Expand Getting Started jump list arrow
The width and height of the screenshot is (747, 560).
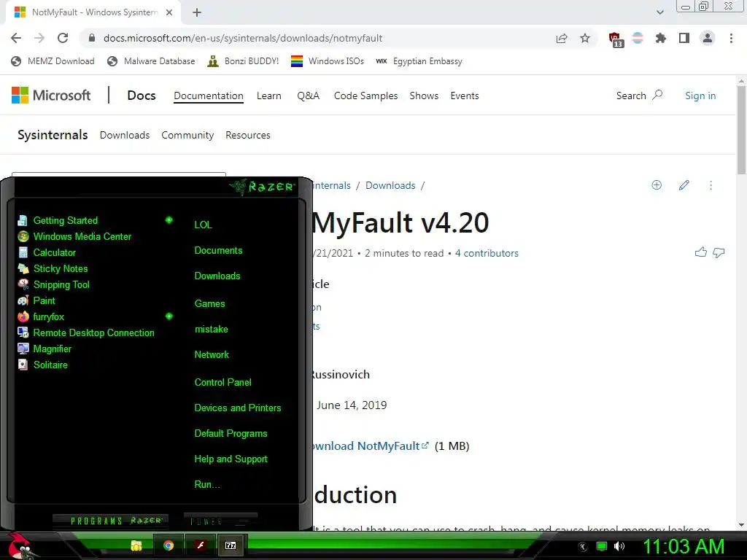click(x=169, y=220)
